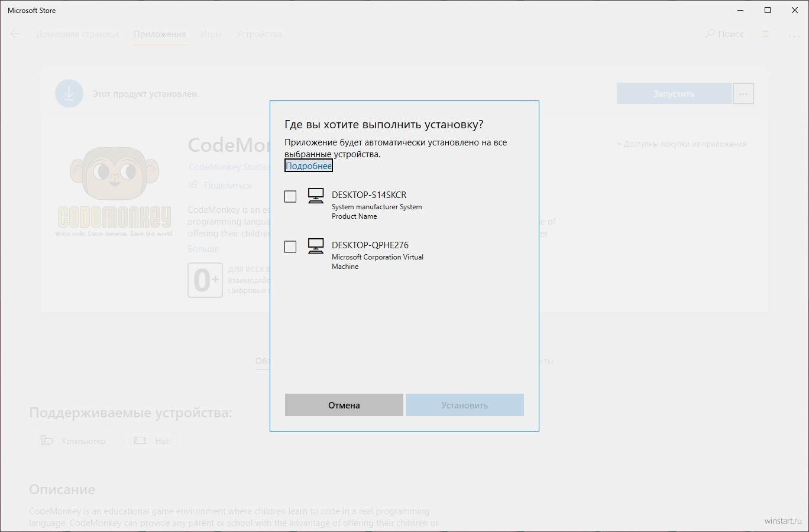Check the DESKTOP-QPHE276 device checkbox
The height and width of the screenshot is (532, 809).
pyautogui.click(x=290, y=246)
